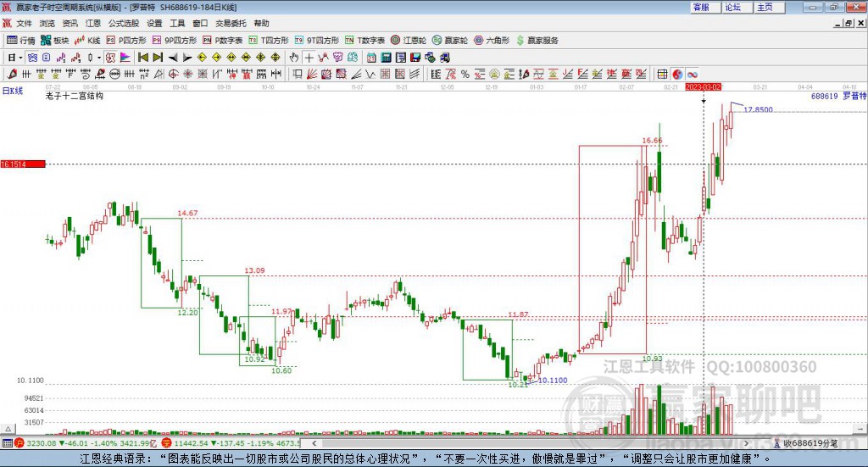The height and width of the screenshot is (467, 868).
Task: Open the 工具 menu
Action: (x=177, y=23)
